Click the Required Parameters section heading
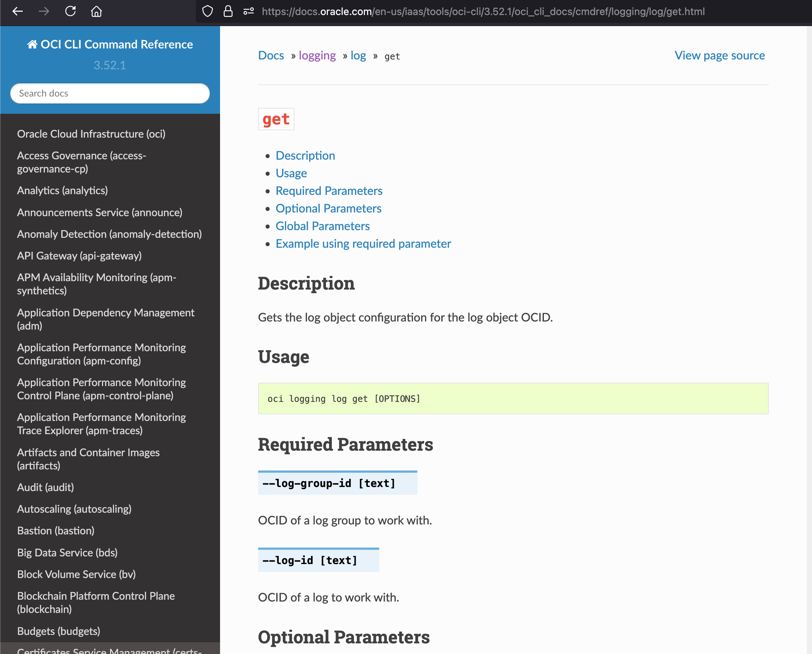 point(345,444)
